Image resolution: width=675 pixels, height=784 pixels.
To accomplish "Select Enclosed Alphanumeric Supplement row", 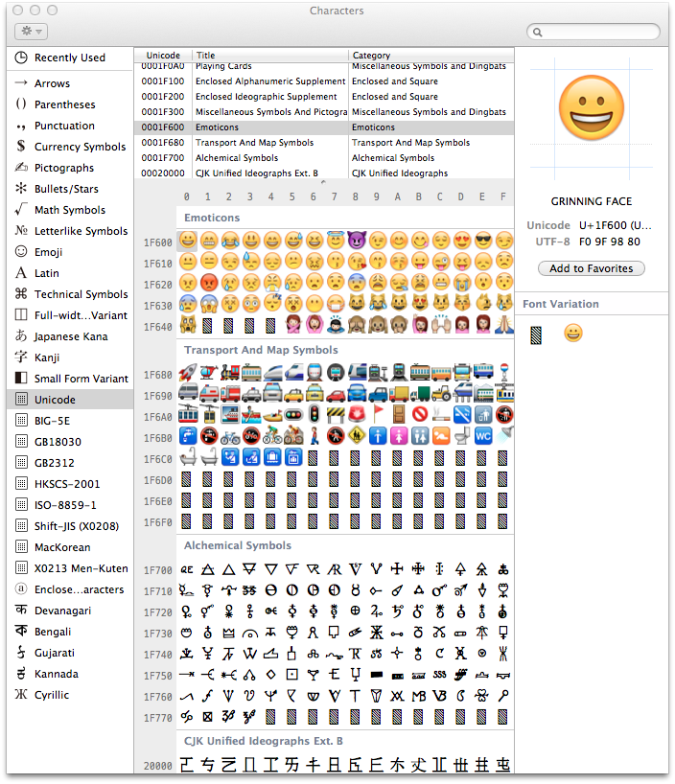I will pyautogui.click(x=324, y=81).
